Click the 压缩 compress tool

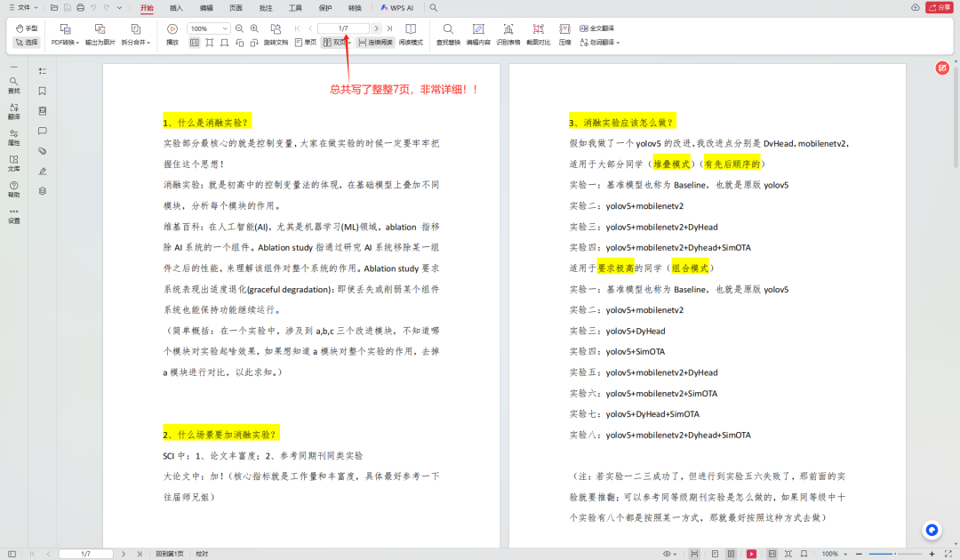pos(564,35)
